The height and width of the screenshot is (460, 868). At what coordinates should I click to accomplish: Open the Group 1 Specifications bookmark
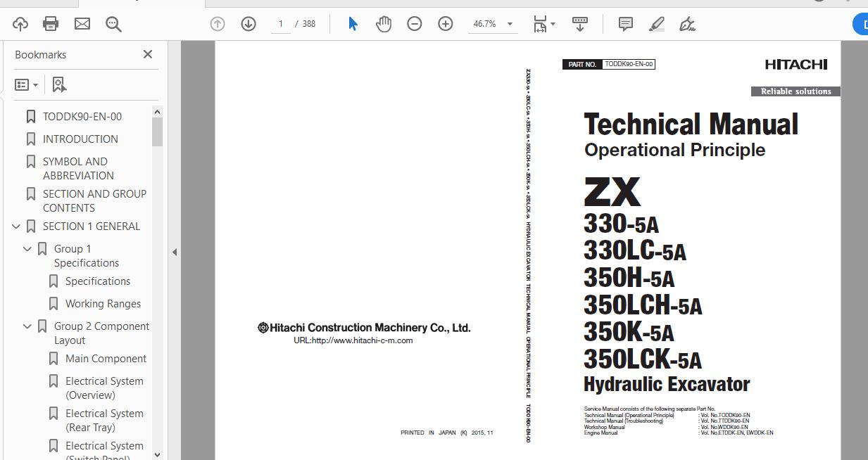[87, 256]
